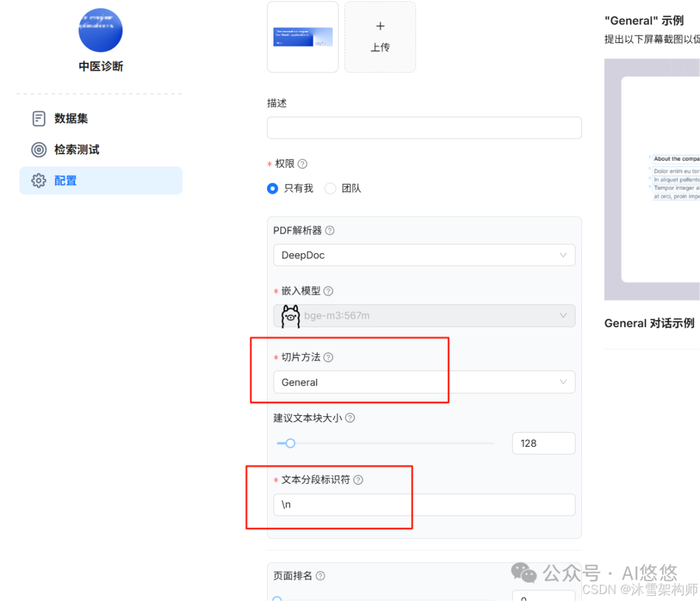The height and width of the screenshot is (601, 700).
Task: Click the plus icon in upload box
Action: (380, 27)
